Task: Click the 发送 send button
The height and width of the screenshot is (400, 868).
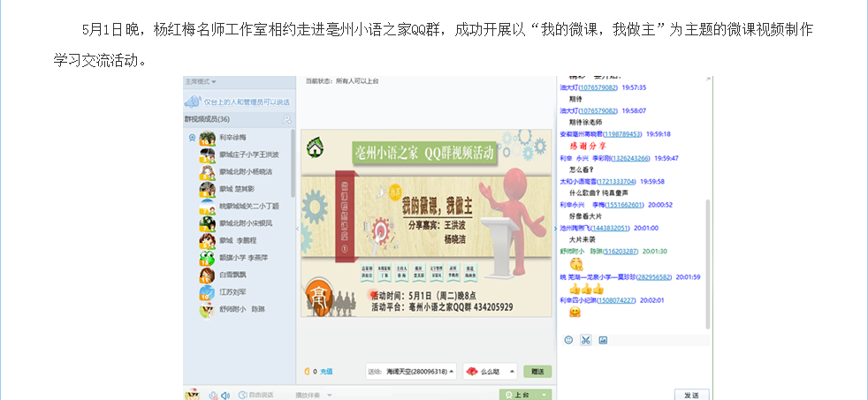Action: [x=691, y=395]
